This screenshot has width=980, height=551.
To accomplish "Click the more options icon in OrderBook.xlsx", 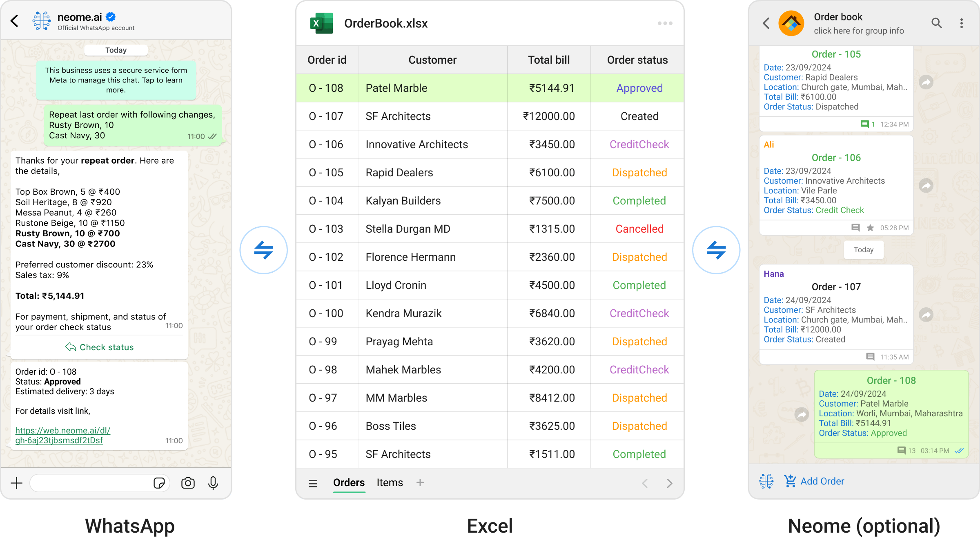I will (665, 24).
